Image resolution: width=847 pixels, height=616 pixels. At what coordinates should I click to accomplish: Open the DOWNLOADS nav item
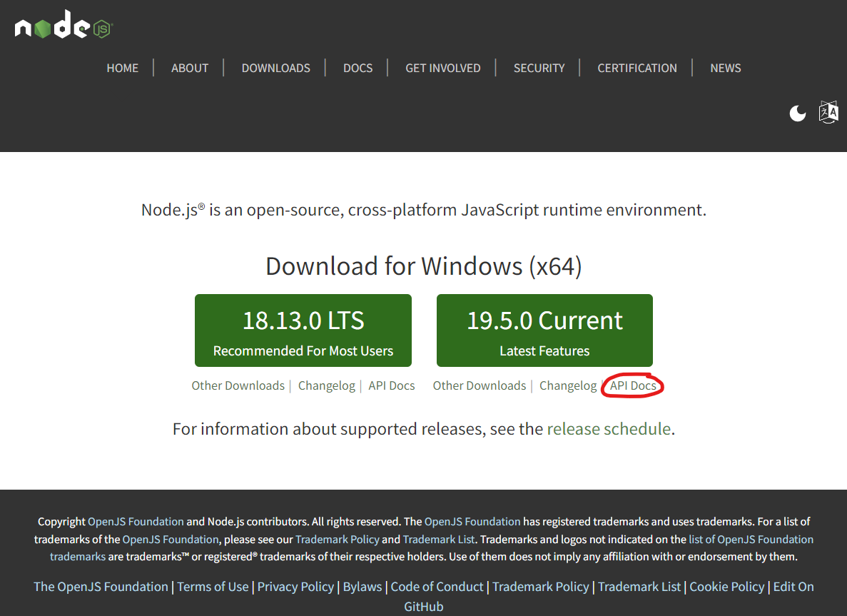(276, 68)
